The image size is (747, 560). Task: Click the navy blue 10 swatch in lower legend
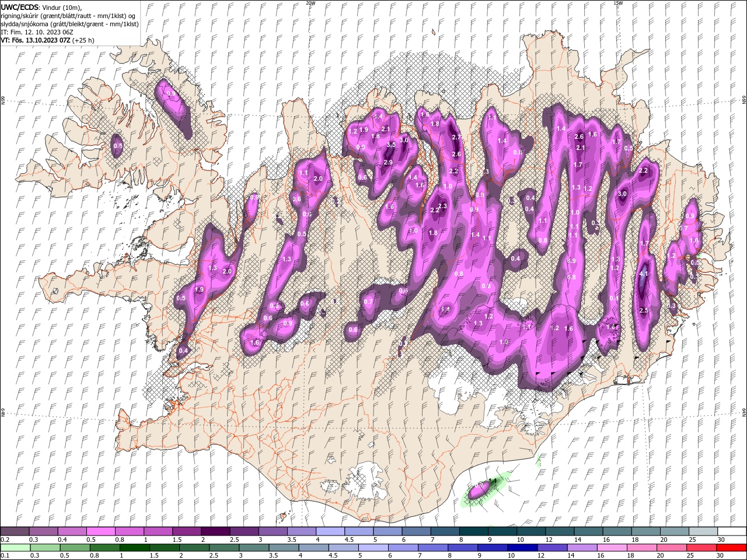tap(522, 548)
